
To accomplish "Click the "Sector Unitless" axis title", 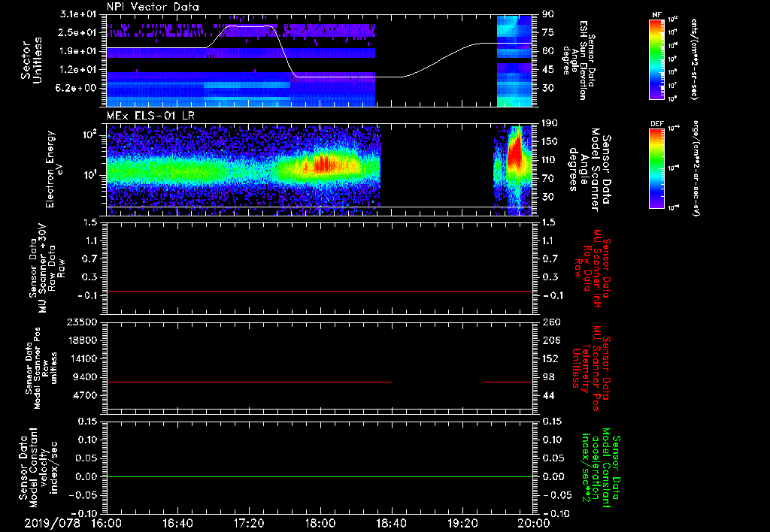I will click(x=32, y=60).
